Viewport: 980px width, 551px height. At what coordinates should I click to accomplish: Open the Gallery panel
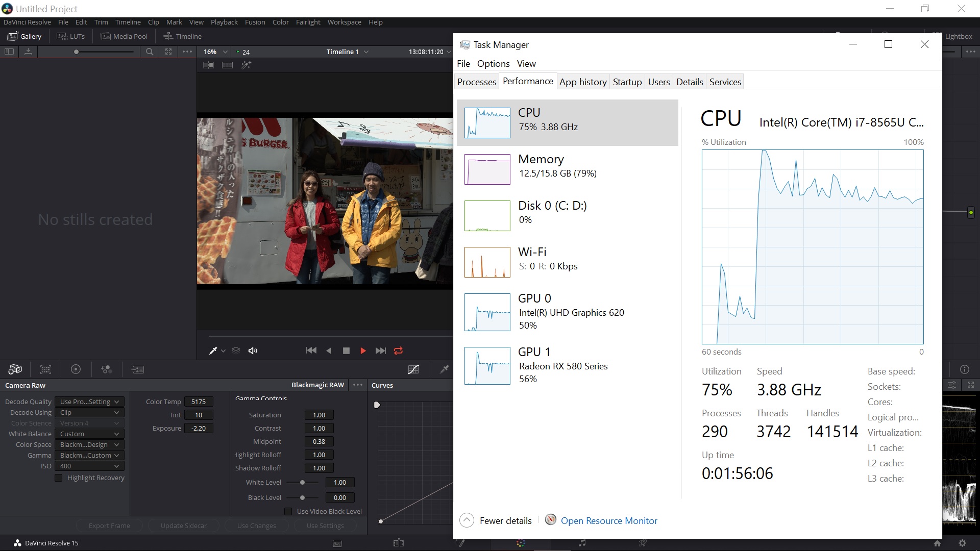pos(24,36)
